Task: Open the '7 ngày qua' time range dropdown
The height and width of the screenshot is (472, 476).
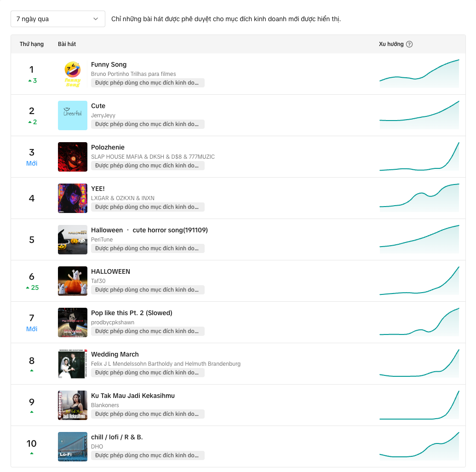Action: [57, 19]
